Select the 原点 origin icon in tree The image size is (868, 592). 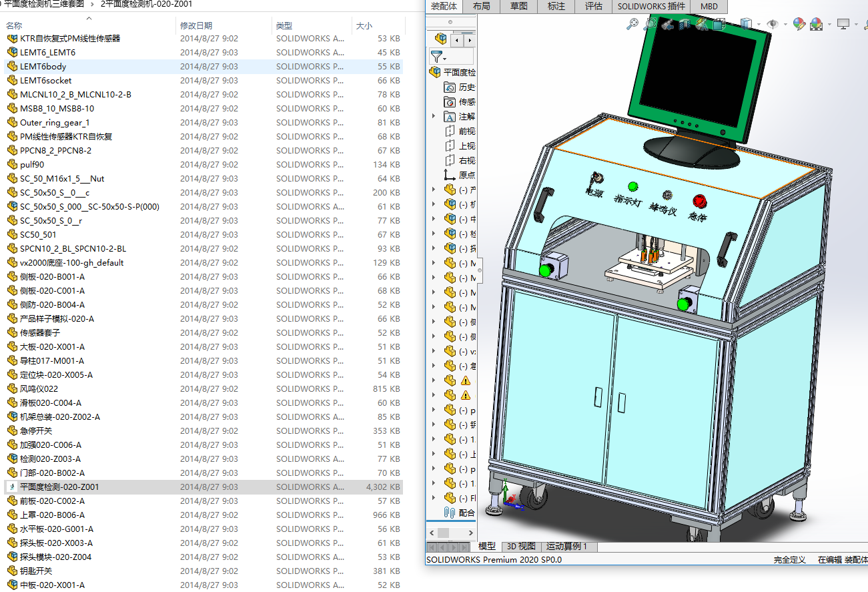point(450,175)
